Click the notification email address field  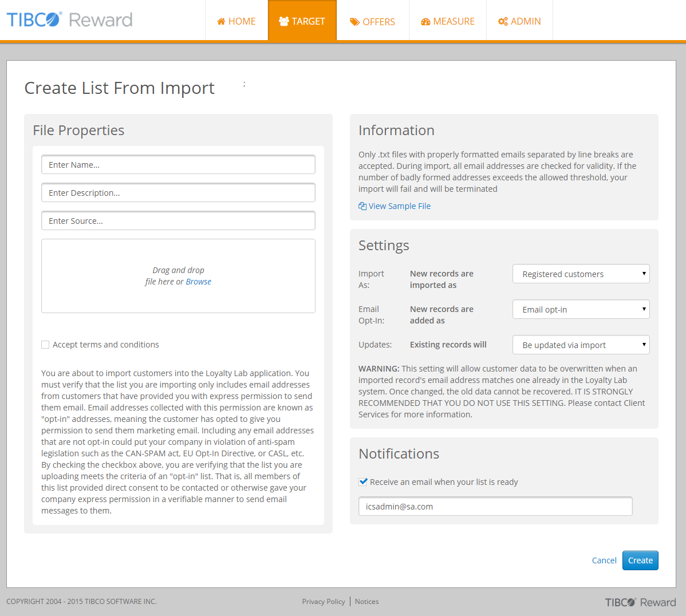point(495,507)
